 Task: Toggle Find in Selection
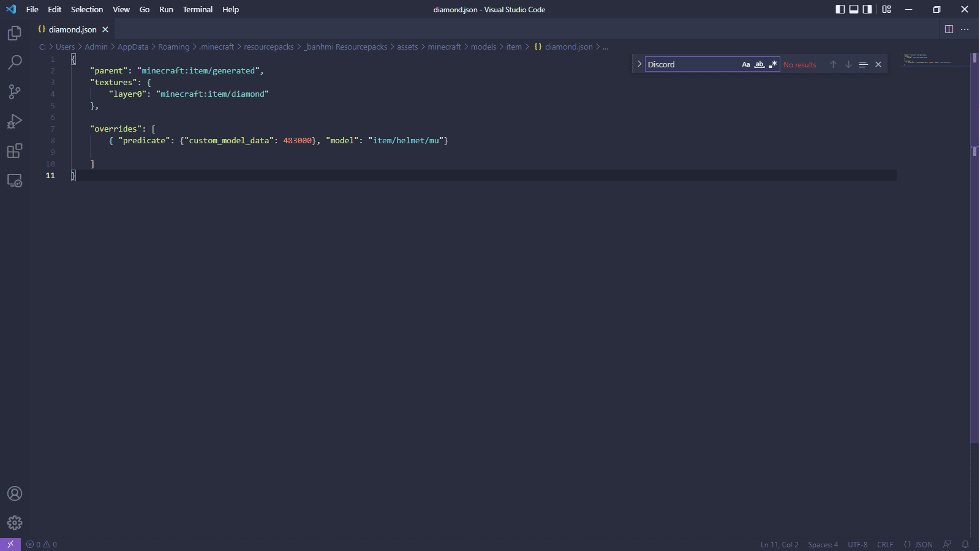coord(863,64)
